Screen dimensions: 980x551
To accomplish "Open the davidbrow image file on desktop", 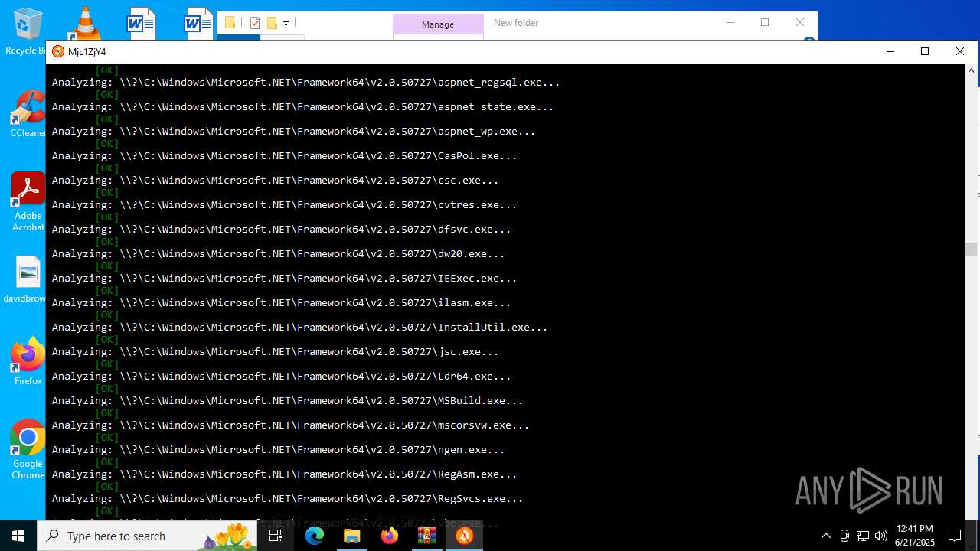I will click(x=28, y=280).
